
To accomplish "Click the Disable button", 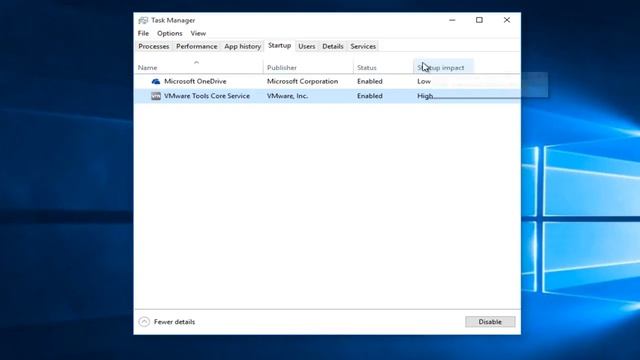I will click(490, 322).
